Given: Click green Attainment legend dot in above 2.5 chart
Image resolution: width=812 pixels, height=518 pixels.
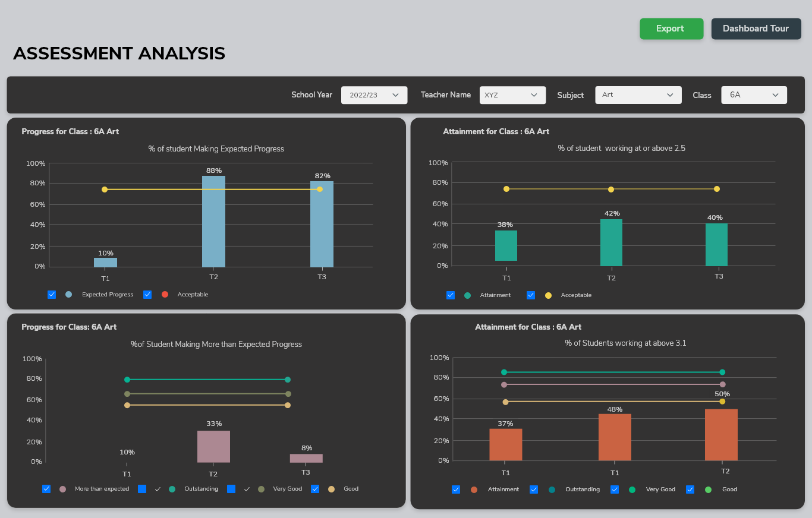Looking at the screenshot, I should 467,295.
